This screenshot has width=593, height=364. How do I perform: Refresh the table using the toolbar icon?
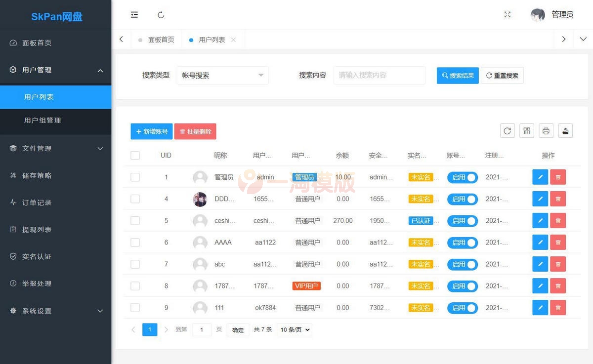click(507, 131)
